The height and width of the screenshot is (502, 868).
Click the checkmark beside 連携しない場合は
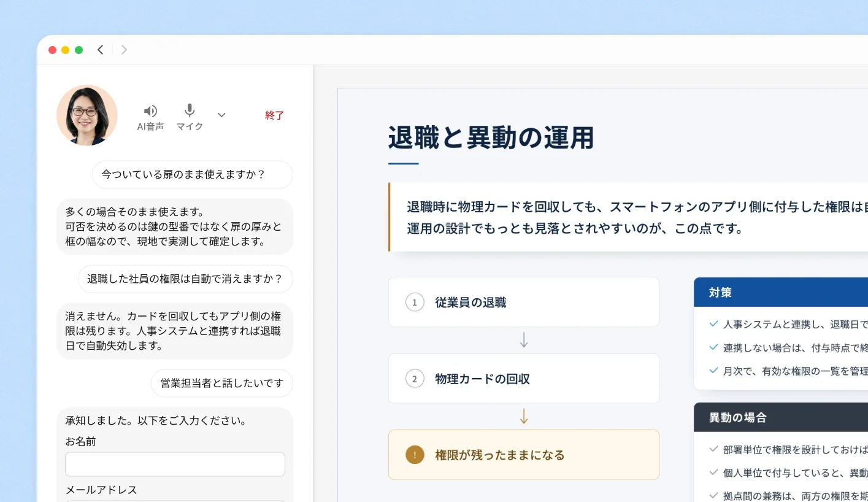click(x=713, y=347)
